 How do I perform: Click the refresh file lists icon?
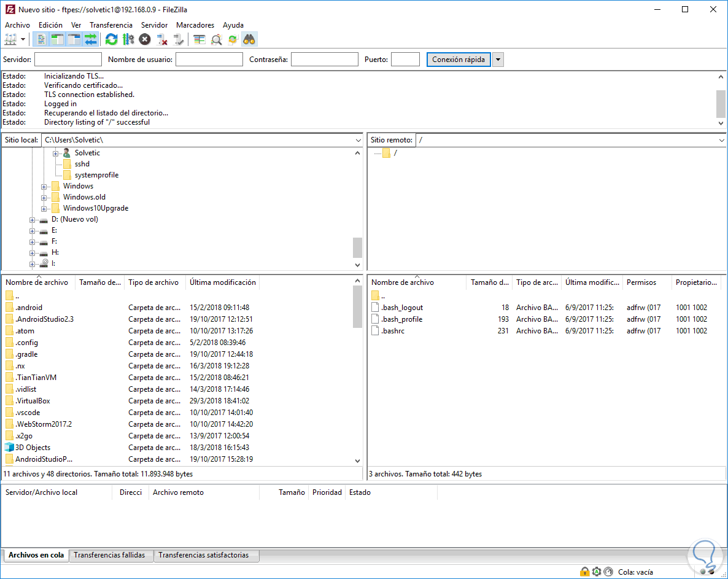click(x=111, y=40)
